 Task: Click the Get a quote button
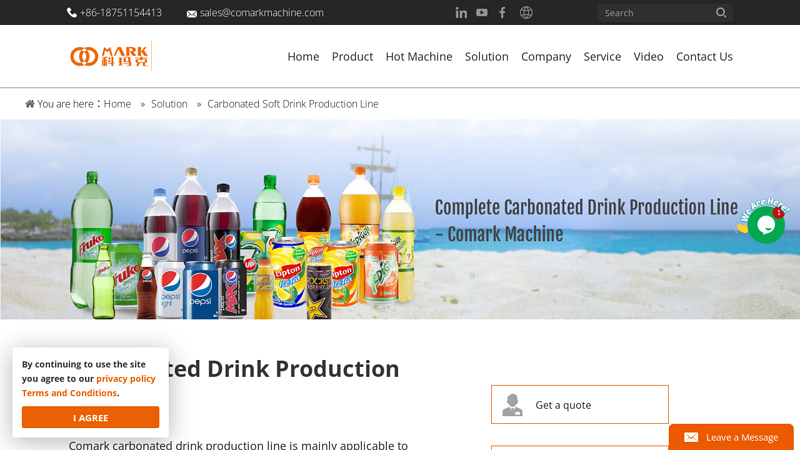click(x=580, y=404)
